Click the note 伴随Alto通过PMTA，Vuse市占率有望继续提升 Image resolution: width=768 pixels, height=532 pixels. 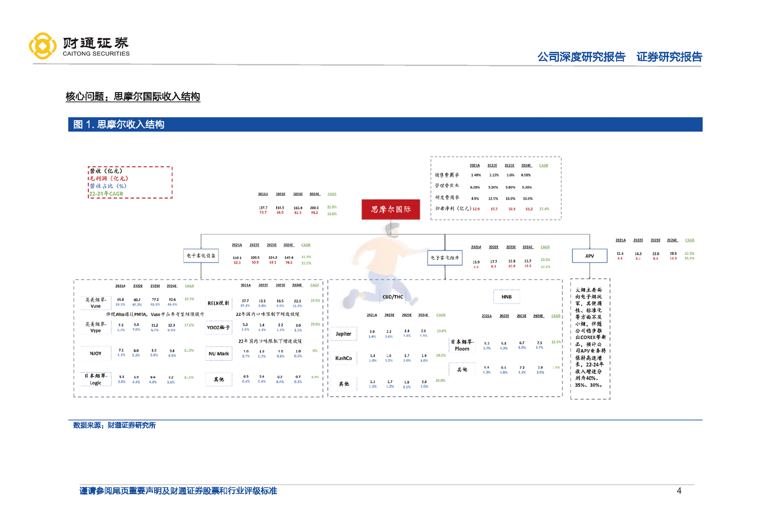coord(155,314)
